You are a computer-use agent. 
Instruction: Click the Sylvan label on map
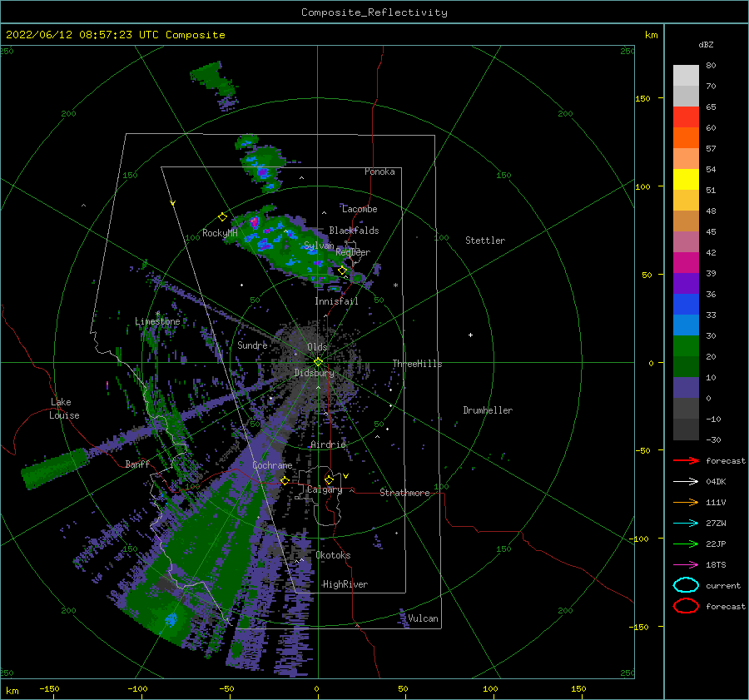(319, 246)
